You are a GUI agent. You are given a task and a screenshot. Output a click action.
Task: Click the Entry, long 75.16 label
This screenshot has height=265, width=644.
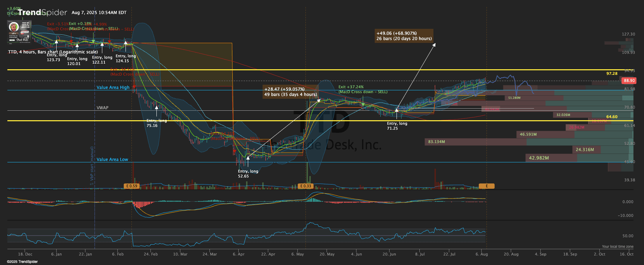point(156,123)
